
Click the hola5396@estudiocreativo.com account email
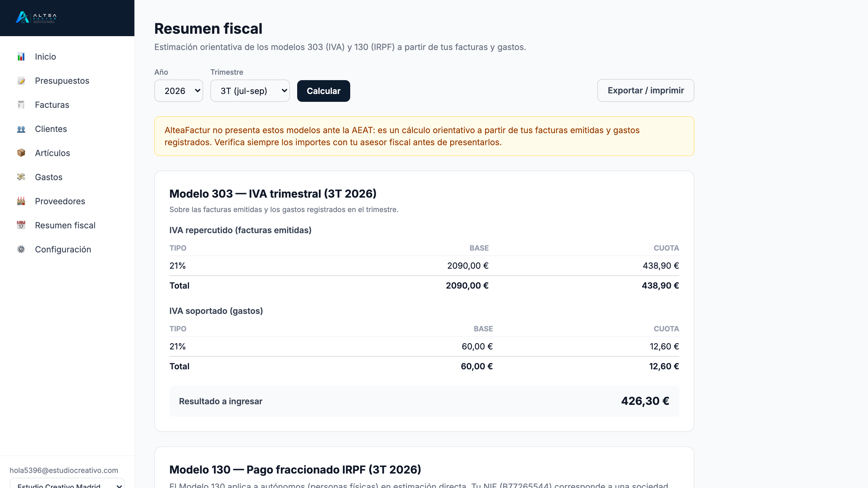pyautogui.click(x=64, y=470)
